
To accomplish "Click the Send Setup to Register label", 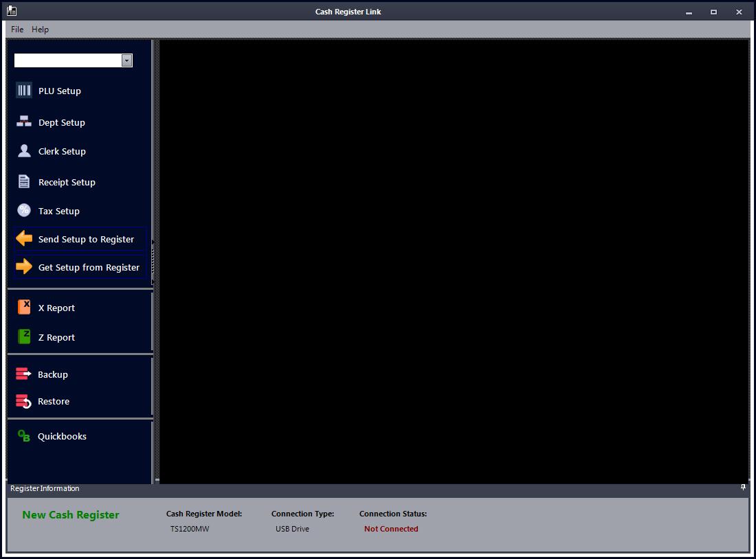I will coord(86,240).
